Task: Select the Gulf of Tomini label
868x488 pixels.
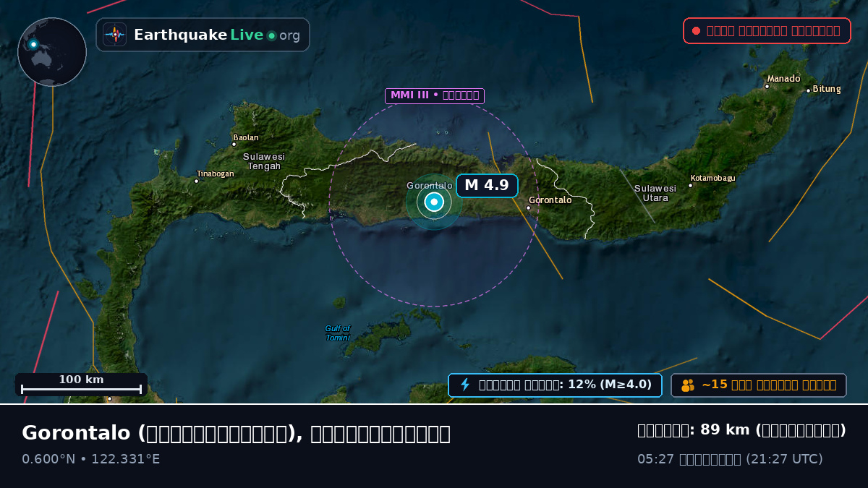Action: pos(337,333)
